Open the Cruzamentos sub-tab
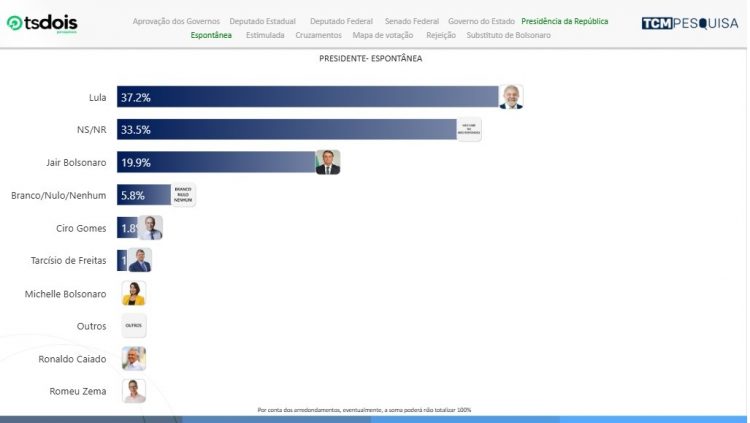Viewport: 750px width, 423px height. point(318,35)
